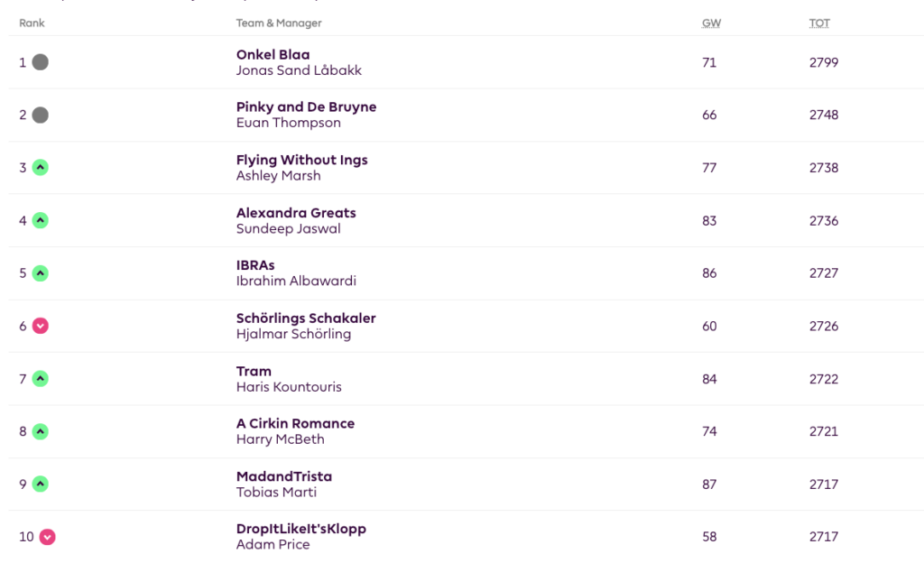This screenshot has width=924, height=563.
Task: Click the GW column header
Action: tap(709, 23)
